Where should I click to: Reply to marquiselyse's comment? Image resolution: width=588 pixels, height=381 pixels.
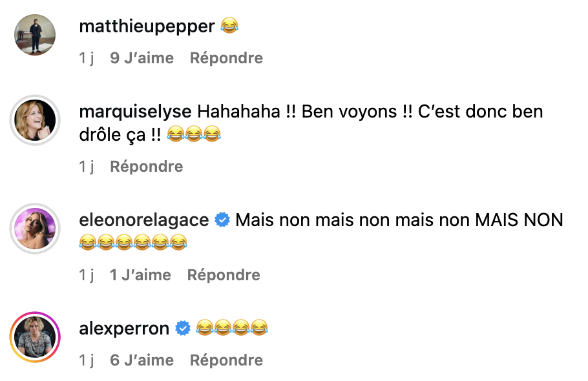147,167
